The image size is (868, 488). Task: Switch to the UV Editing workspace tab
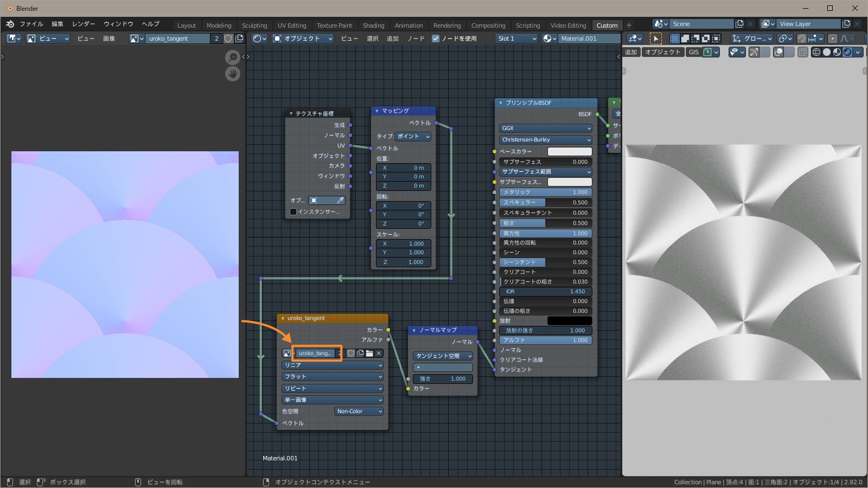(292, 25)
